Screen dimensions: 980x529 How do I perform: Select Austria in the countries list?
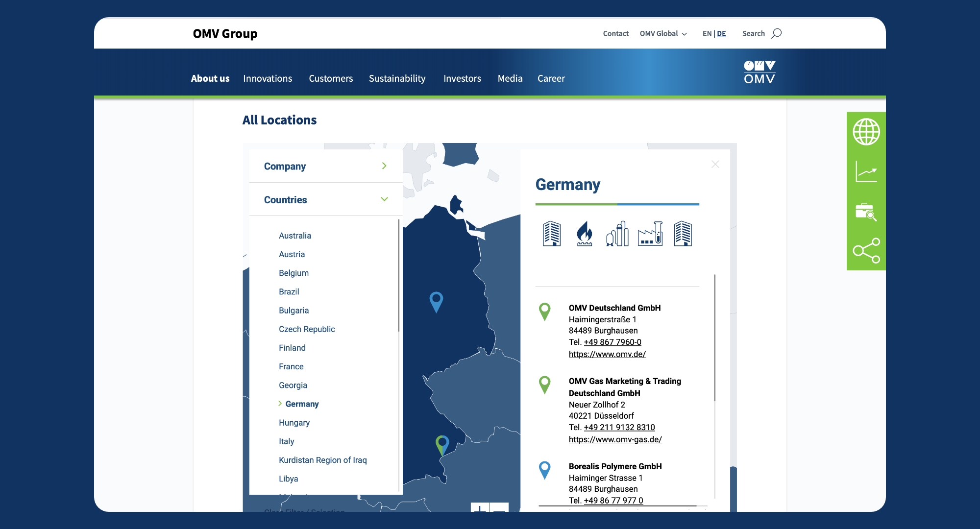click(x=292, y=254)
